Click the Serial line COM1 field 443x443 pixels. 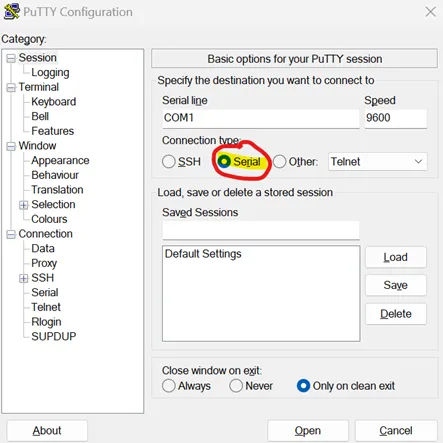[261, 118]
